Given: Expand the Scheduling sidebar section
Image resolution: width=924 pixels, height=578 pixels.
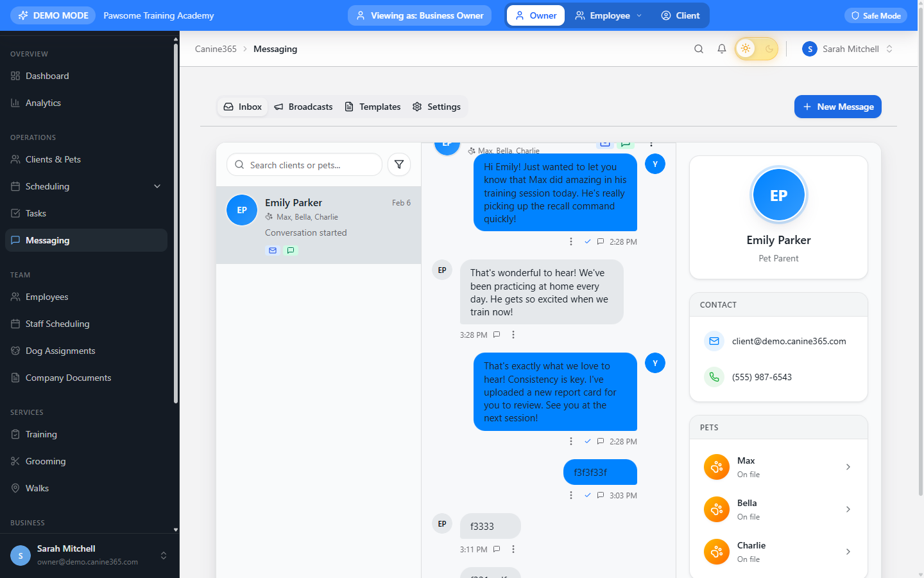Looking at the screenshot, I should [x=86, y=186].
